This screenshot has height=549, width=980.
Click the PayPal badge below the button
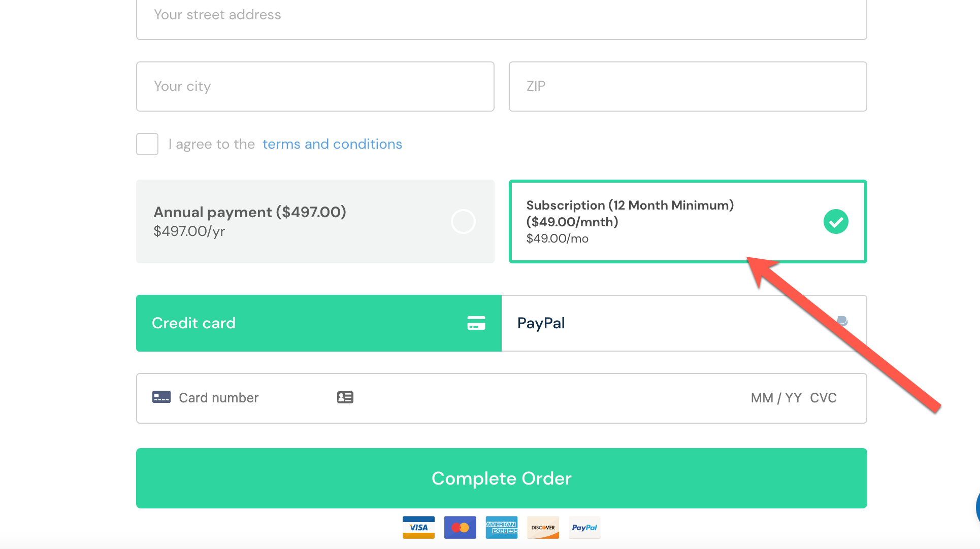(x=584, y=527)
